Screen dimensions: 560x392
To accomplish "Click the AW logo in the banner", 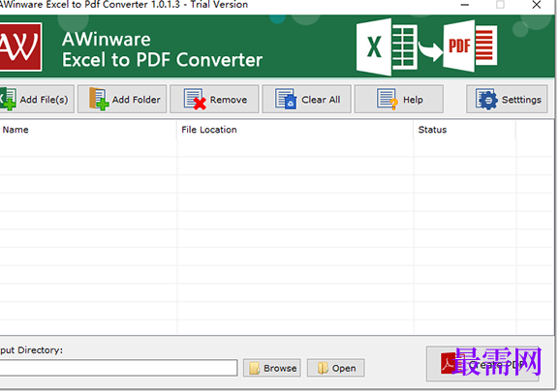I will tap(20, 46).
